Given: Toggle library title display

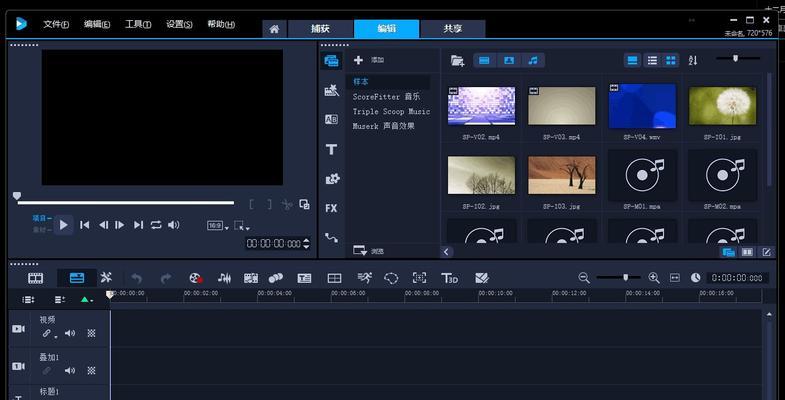Looking at the screenshot, I should (x=633, y=61).
